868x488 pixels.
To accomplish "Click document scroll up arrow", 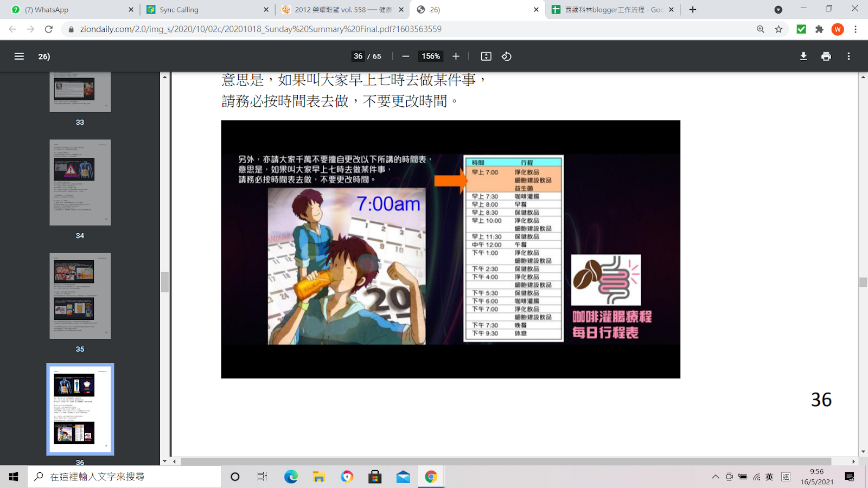I will pyautogui.click(x=863, y=77).
